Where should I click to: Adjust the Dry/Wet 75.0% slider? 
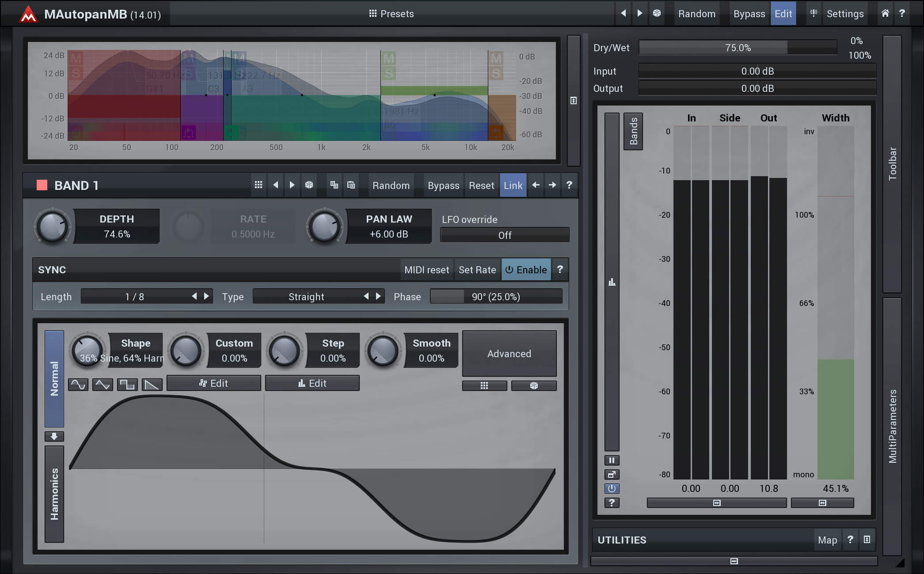click(x=738, y=47)
